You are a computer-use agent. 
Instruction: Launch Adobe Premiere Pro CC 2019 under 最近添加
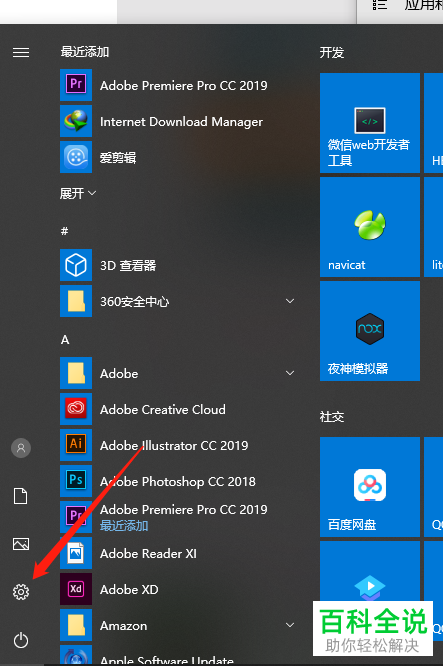pyautogui.click(x=178, y=85)
